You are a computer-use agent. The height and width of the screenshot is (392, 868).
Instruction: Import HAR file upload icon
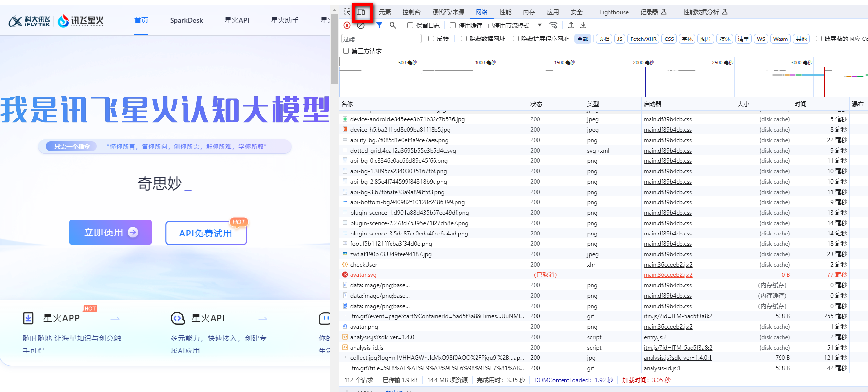[x=571, y=25]
